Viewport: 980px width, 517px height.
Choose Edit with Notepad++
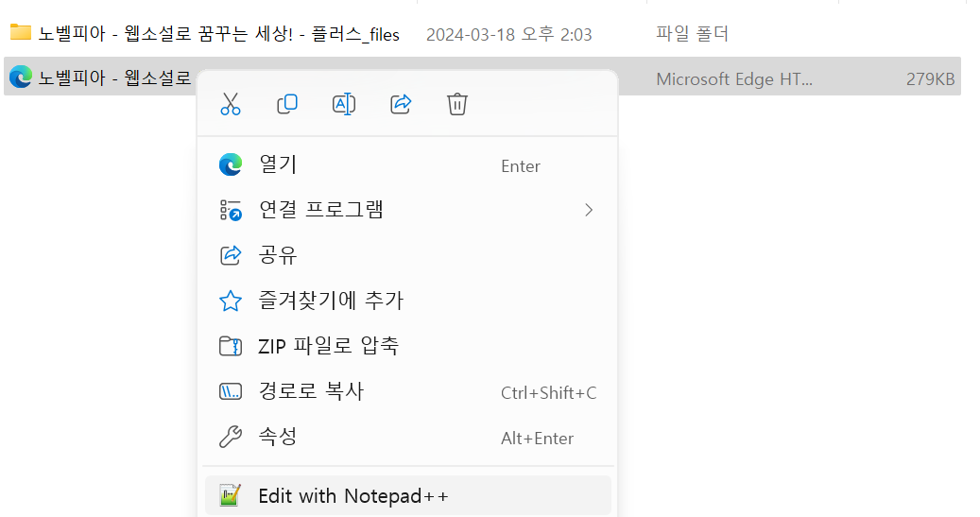407,496
